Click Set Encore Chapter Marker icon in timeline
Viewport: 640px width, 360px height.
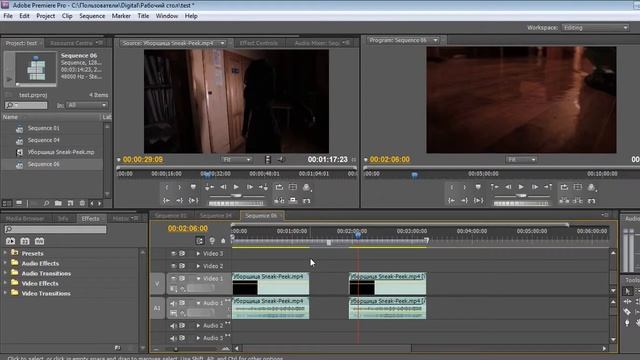212,241
